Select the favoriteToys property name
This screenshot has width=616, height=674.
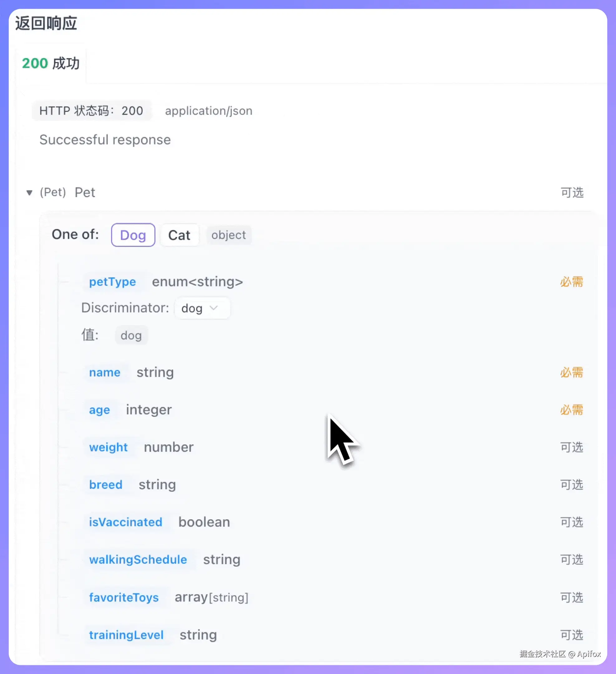[123, 598]
